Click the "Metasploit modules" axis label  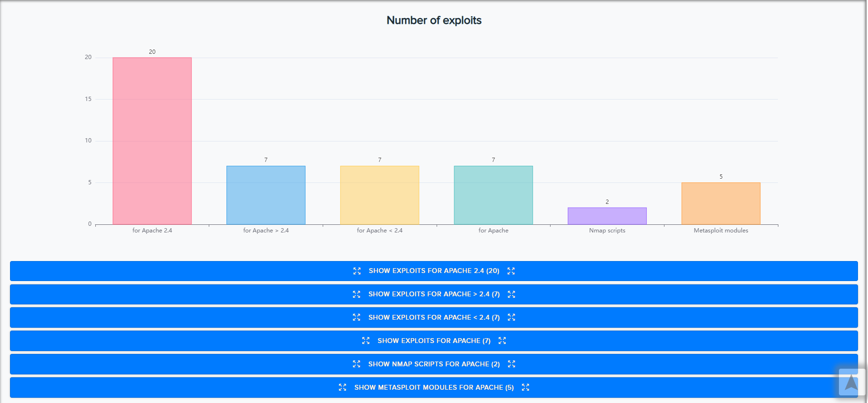click(721, 231)
